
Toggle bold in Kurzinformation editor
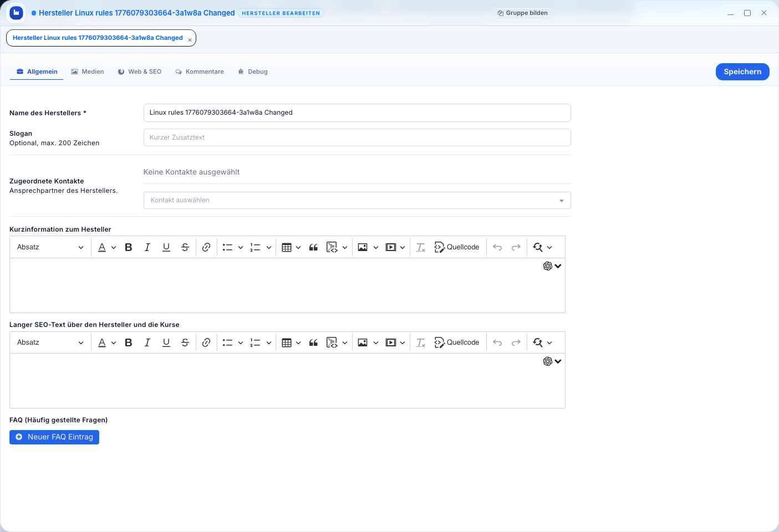[x=129, y=247]
